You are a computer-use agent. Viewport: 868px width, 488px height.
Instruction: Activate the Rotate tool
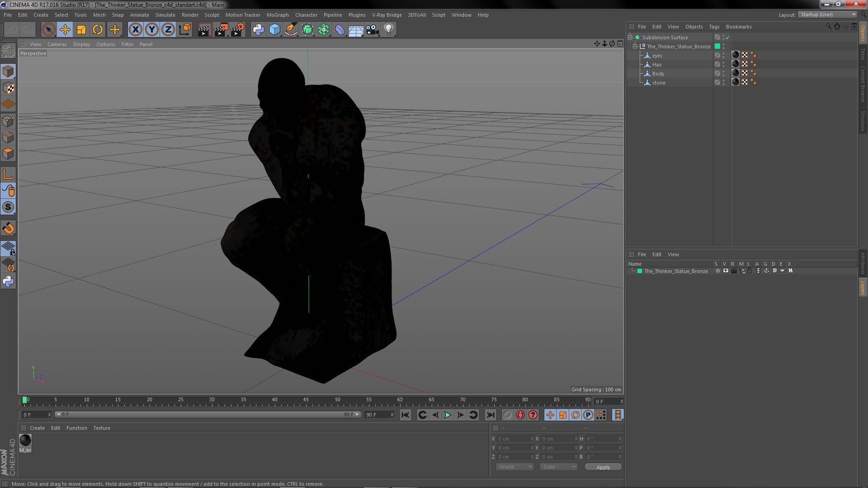(98, 30)
